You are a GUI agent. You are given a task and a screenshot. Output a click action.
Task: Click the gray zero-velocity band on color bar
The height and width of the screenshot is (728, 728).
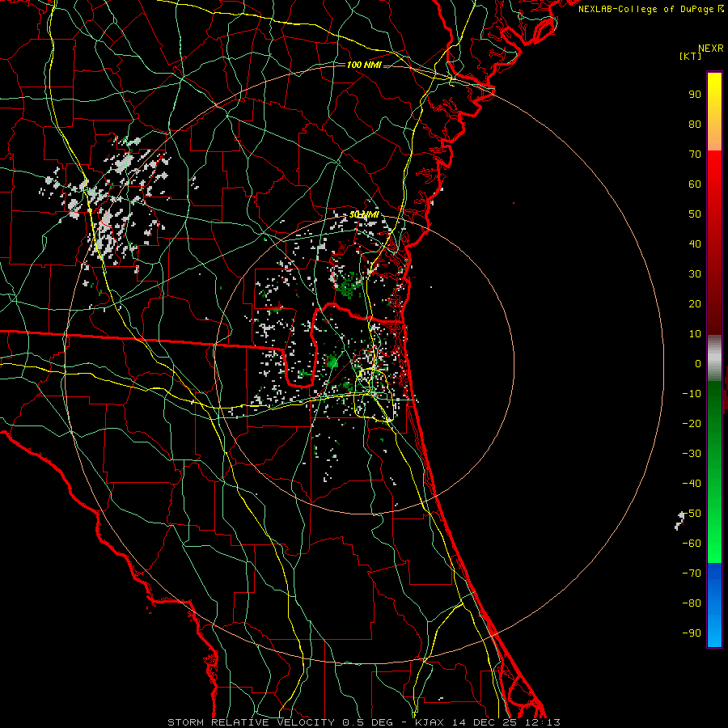click(x=714, y=358)
